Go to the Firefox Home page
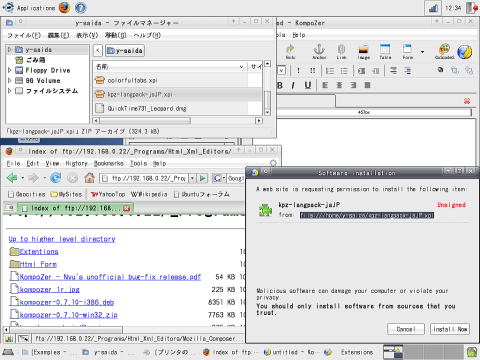 [89, 178]
